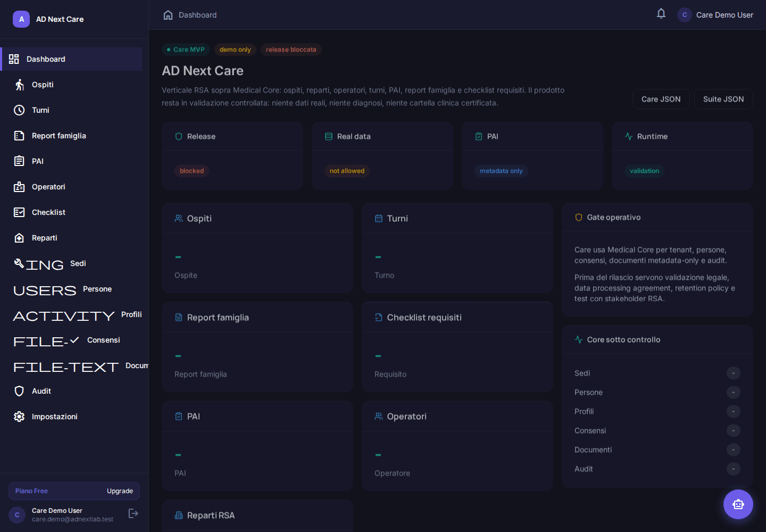Click the Impostazioni gear icon
This screenshot has width=766, height=532.
click(x=19, y=417)
